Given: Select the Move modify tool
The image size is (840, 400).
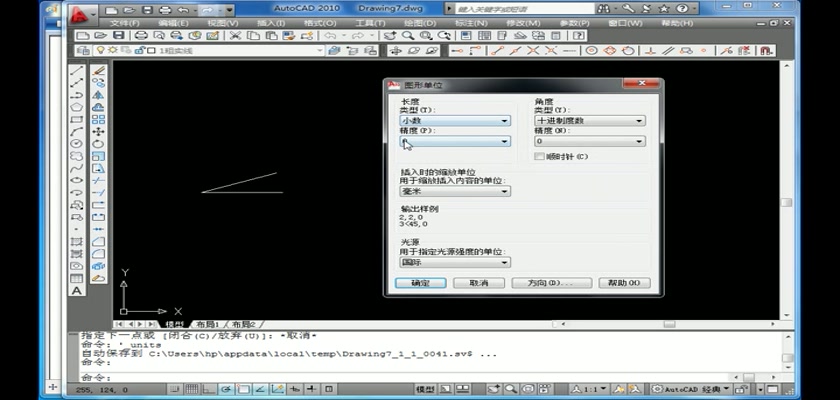Looking at the screenshot, I should tap(98, 131).
